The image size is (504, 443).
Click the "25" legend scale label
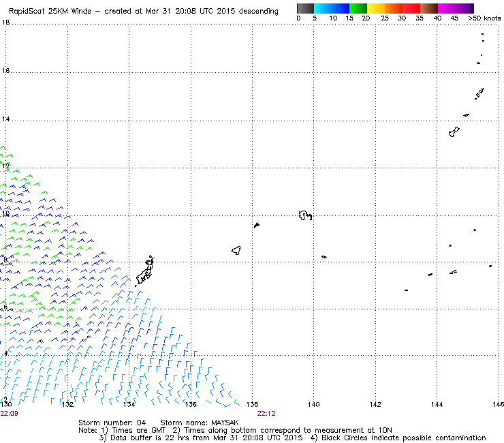[x=385, y=18]
